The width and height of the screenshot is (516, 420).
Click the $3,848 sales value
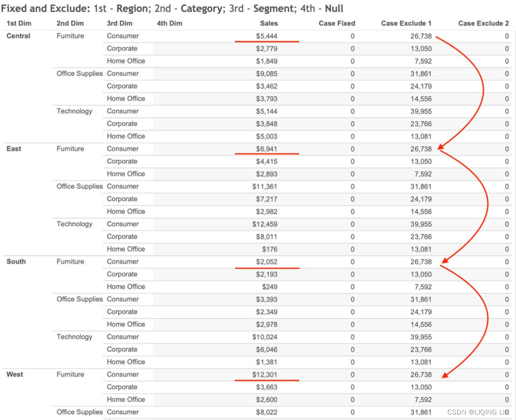tap(267, 124)
